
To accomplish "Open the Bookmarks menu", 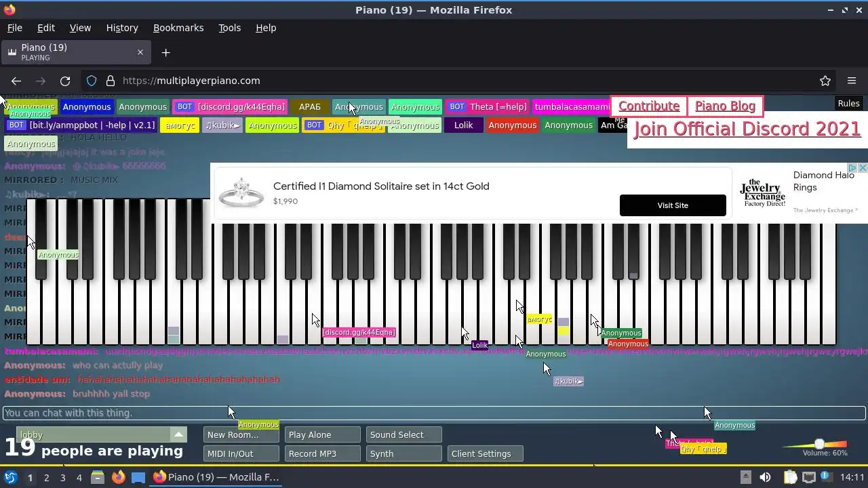I will point(178,28).
